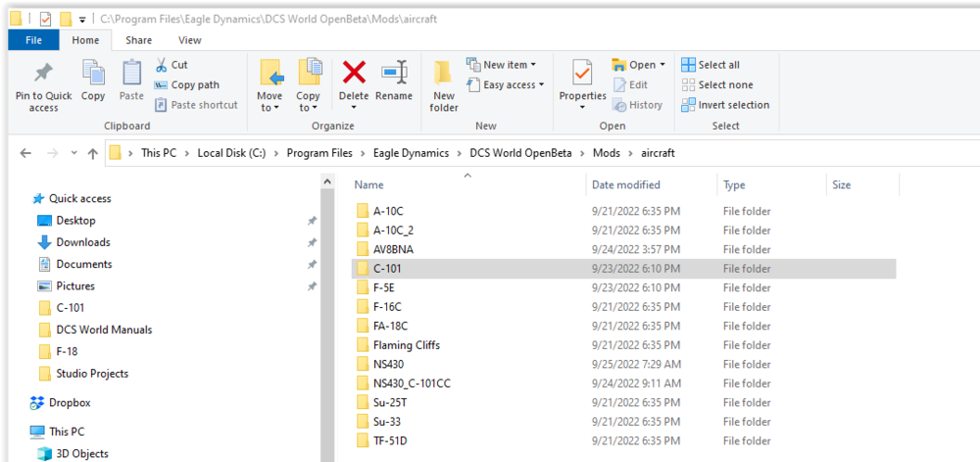Select the TF-51D folder
Screen dimensions: 980x462
pyautogui.click(x=391, y=440)
